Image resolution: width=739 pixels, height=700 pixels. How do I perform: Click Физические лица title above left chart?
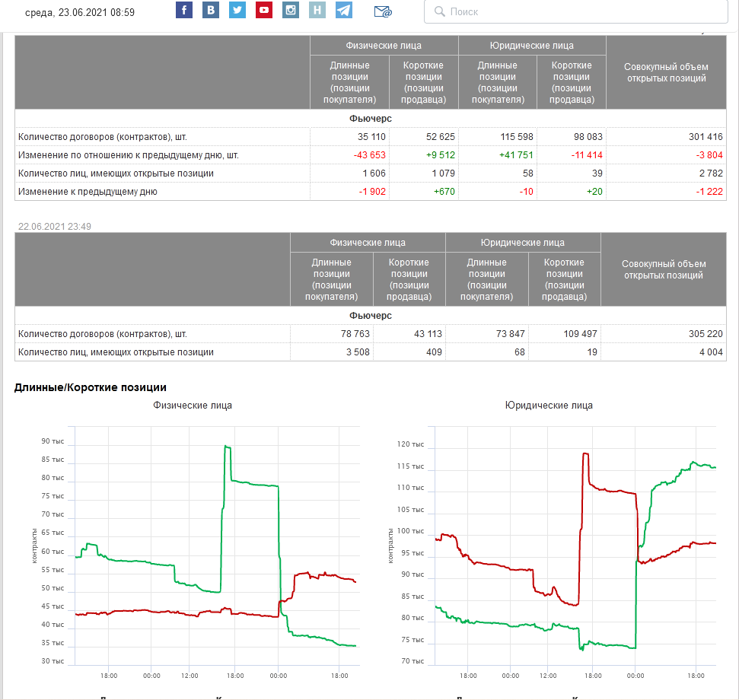pyautogui.click(x=193, y=406)
